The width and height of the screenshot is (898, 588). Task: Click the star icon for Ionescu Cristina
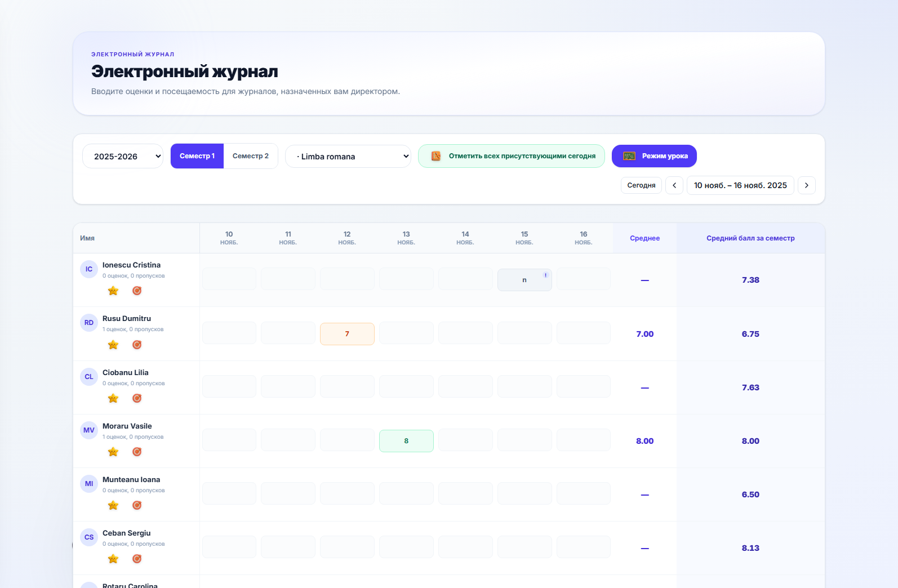click(113, 291)
